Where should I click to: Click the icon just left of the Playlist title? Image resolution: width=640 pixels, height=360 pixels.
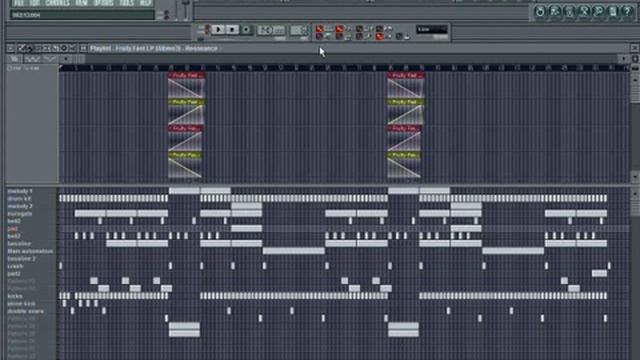(83, 48)
